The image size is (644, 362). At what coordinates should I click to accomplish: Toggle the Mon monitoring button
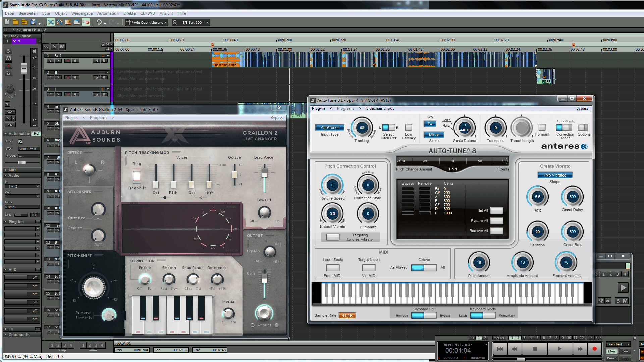coord(612,351)
